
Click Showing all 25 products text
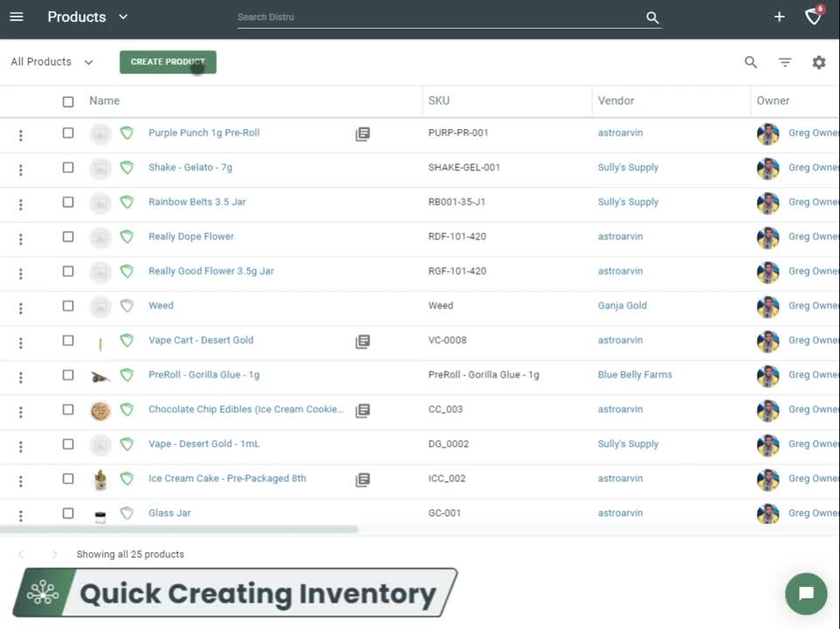(130, 554)
